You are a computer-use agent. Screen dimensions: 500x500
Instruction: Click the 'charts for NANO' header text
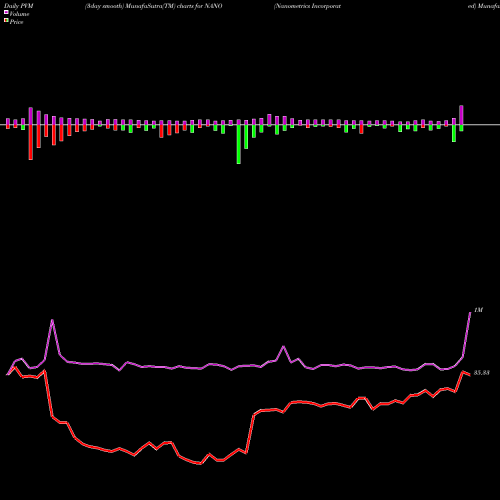point(200,6)
